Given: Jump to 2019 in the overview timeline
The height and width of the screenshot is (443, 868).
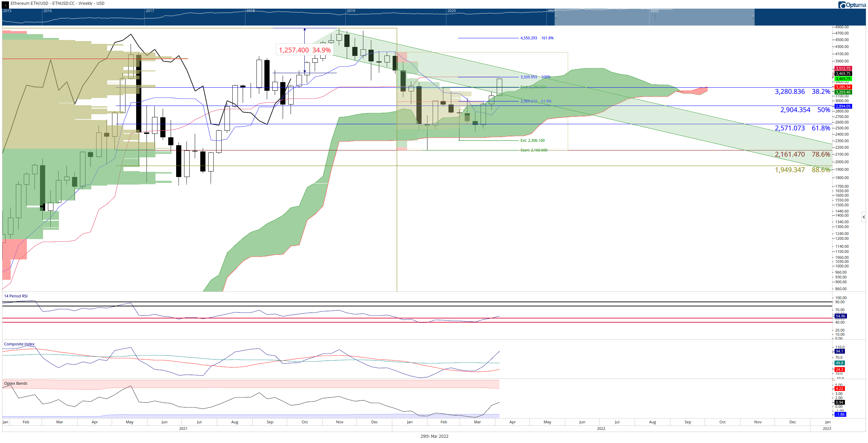Looking at the screenshot, I should coord(351,11).
